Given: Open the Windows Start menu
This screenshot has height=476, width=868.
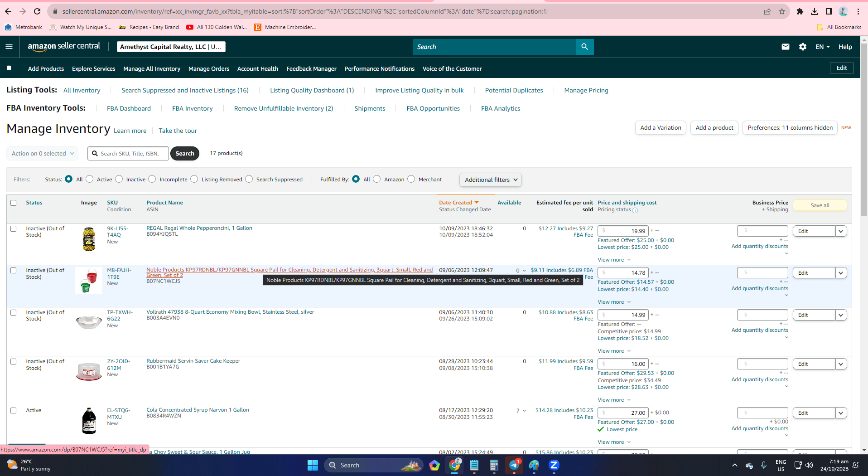Looking at the screenshot, I should (313, 465).
